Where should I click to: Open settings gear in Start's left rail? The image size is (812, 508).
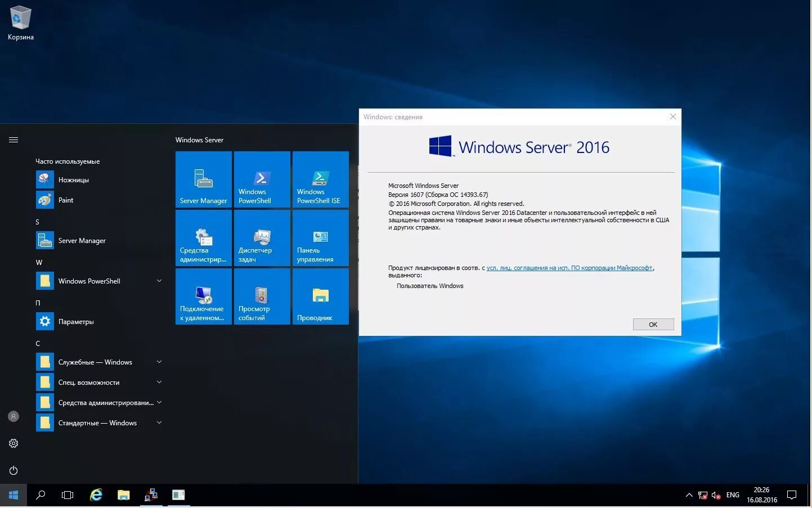(x=14, y=443)
